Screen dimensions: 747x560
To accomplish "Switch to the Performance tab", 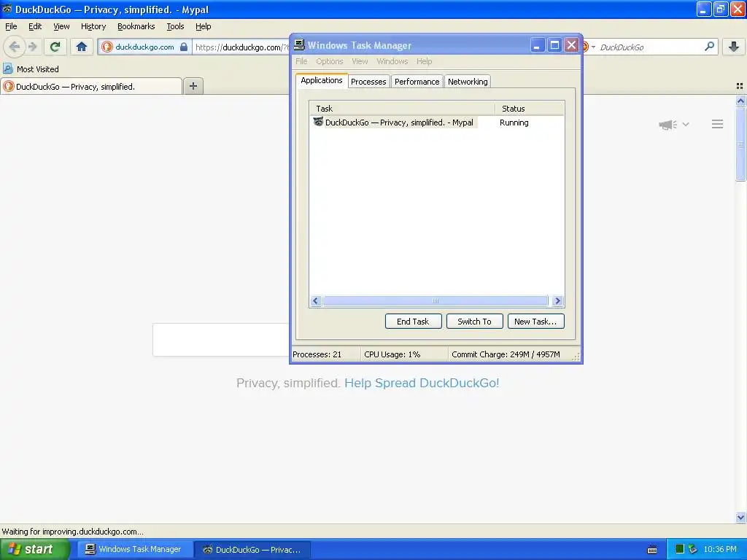I will point(417,82).
